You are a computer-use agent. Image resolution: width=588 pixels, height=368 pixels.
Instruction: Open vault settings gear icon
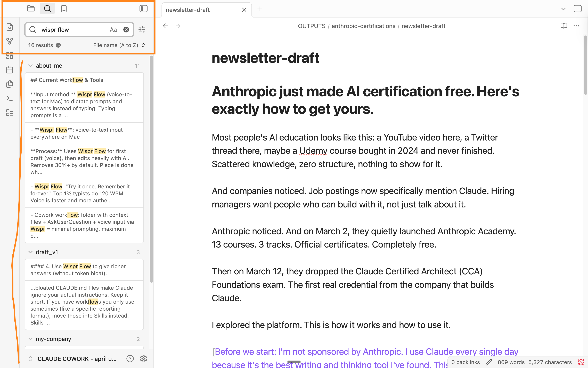(144, 358)
